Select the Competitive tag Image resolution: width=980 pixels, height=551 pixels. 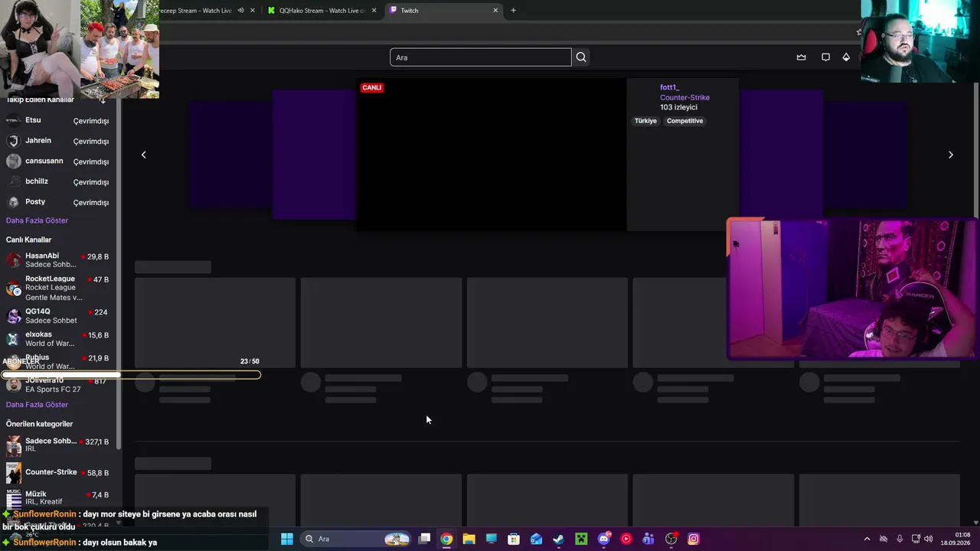tap(684, 121)
